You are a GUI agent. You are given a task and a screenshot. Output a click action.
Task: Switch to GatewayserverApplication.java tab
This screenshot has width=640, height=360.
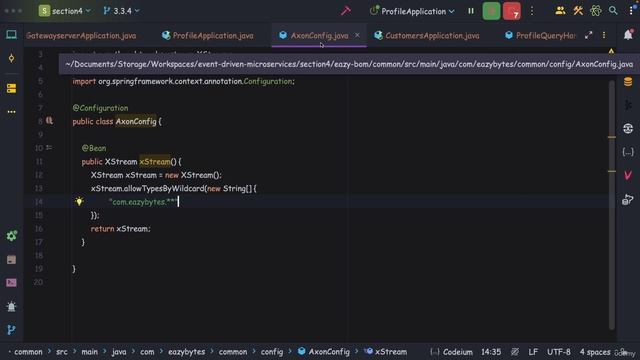81,36
